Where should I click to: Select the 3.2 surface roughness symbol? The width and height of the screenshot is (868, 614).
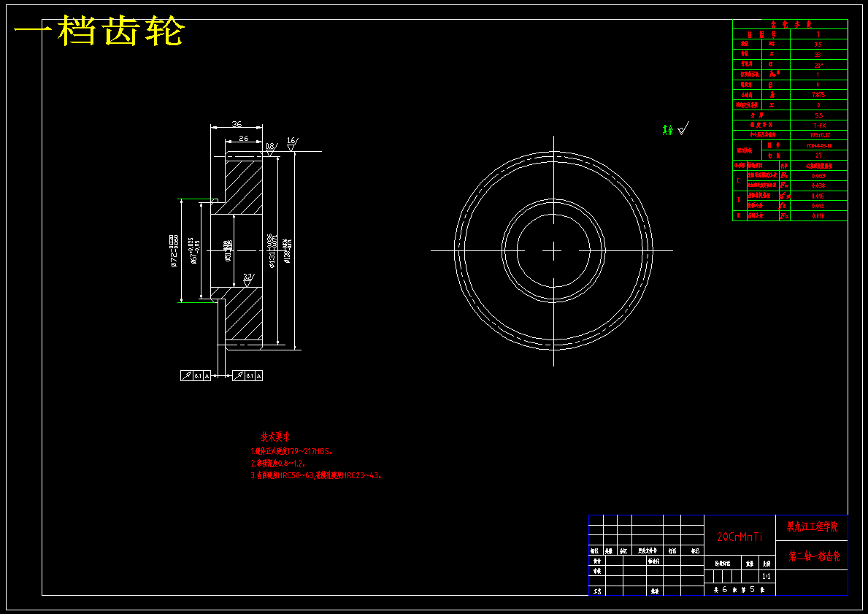[x=248, y=280]
